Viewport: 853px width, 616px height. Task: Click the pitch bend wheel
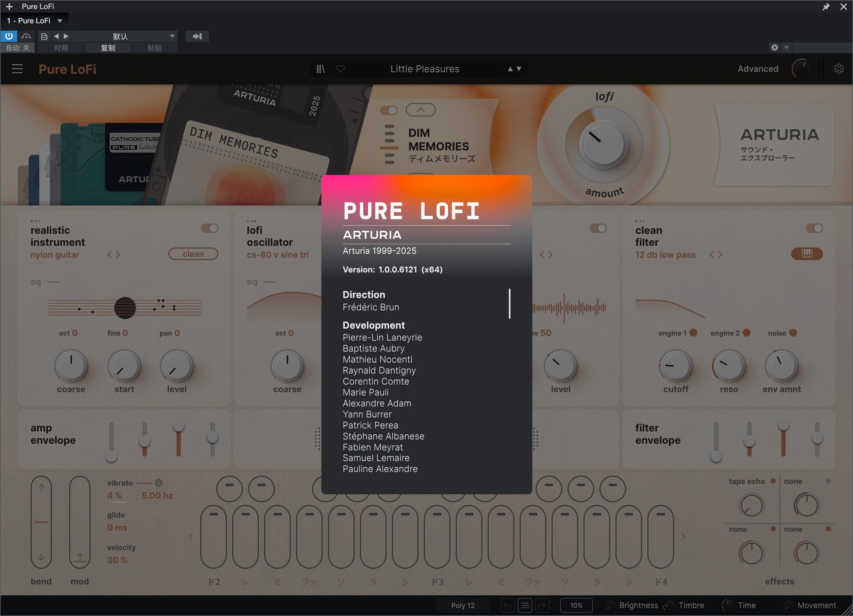point(41,522)
